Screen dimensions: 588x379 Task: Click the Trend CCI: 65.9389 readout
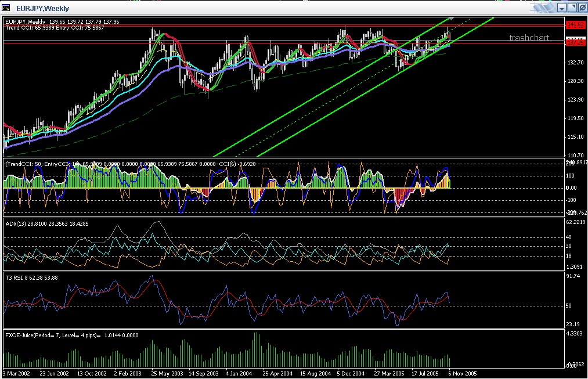tap(30, 28)
